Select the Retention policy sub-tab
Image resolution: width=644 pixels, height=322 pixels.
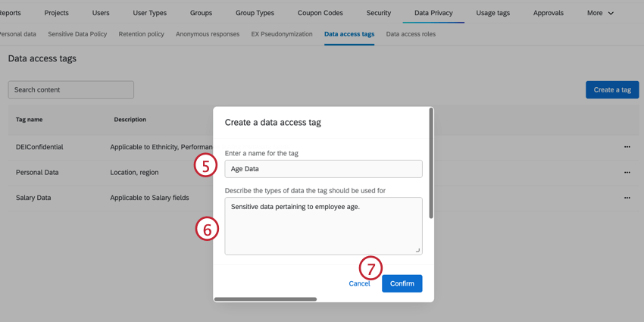(141, 34)
